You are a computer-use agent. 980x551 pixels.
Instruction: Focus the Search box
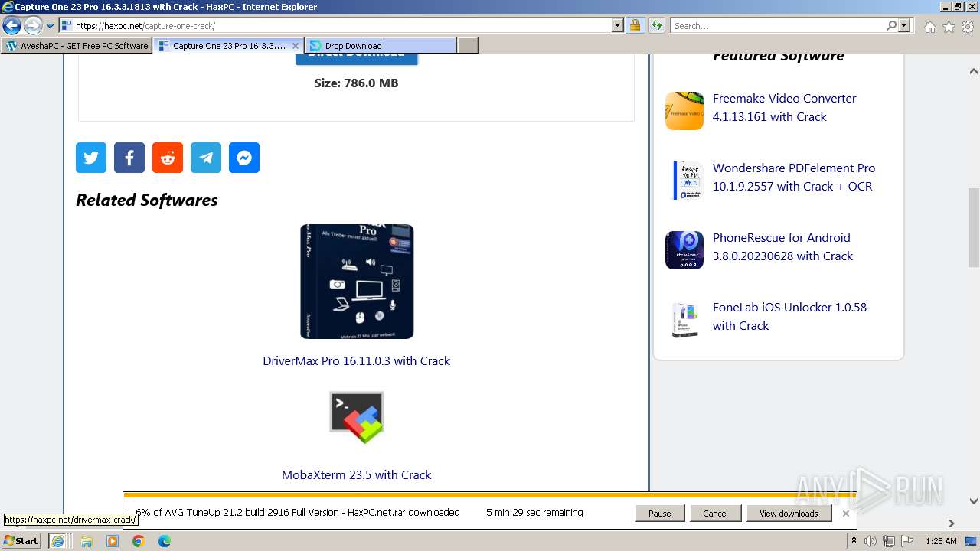(x=777, y=25)
